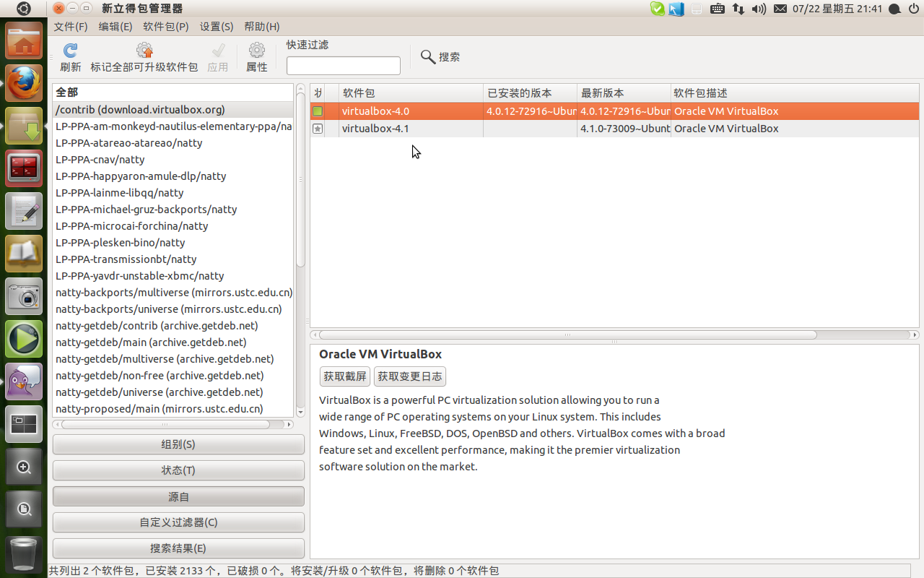The height and width of the screenshot is (578, 924).
Task: Open the 文件(F) menu
Action: click(x=71, y=27)
